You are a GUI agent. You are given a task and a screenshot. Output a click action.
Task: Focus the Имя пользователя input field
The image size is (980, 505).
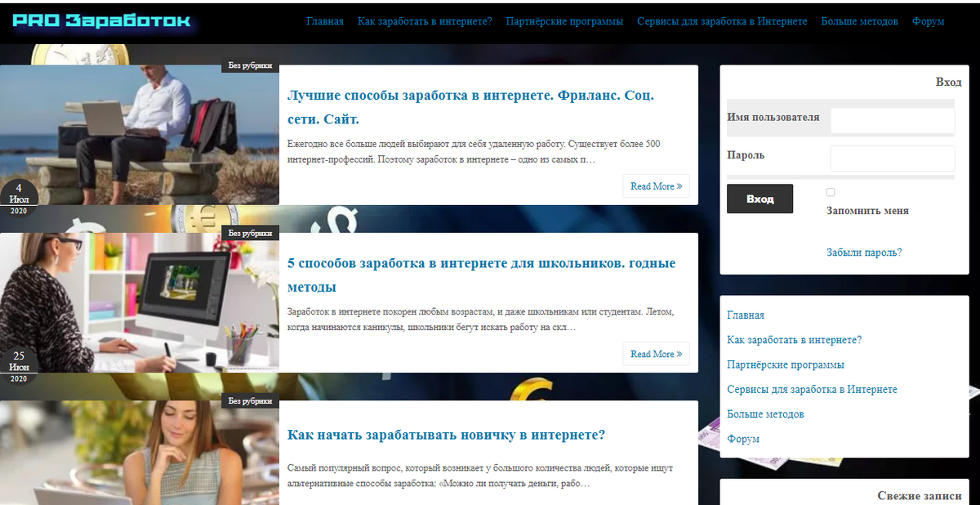pyautogui.click(x=893, y=120)
